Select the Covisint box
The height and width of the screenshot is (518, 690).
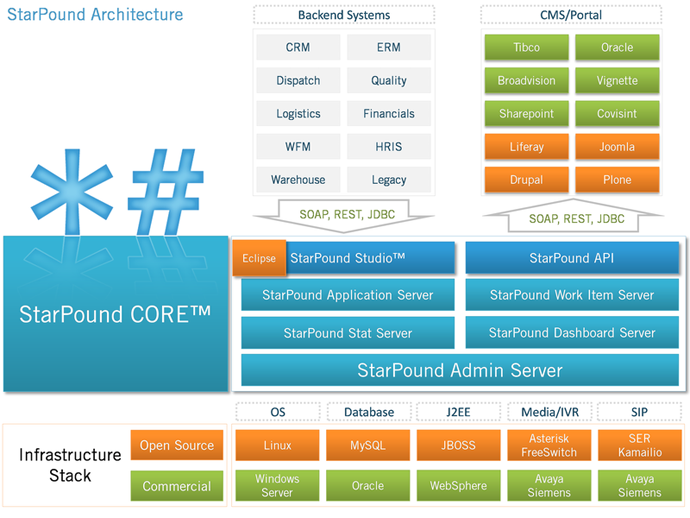click(617, 114)
